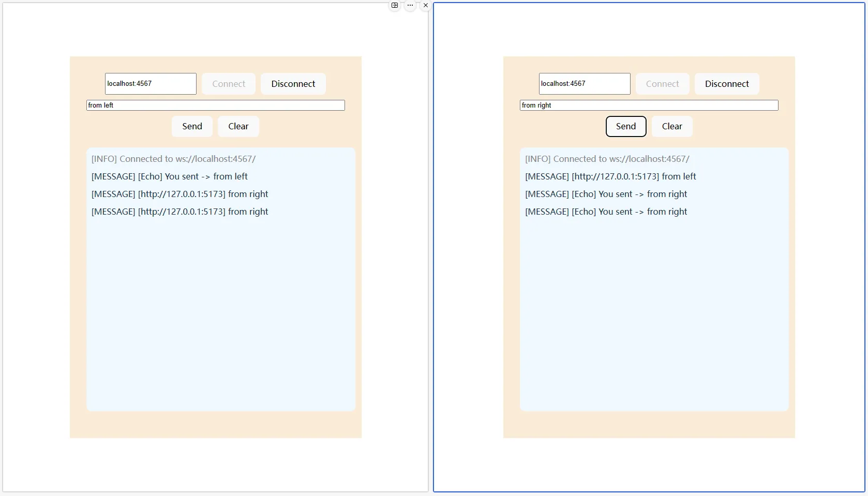Click the left pane INFO Connected log line
This screenshot has height=496, width=868.
point(173,159)
